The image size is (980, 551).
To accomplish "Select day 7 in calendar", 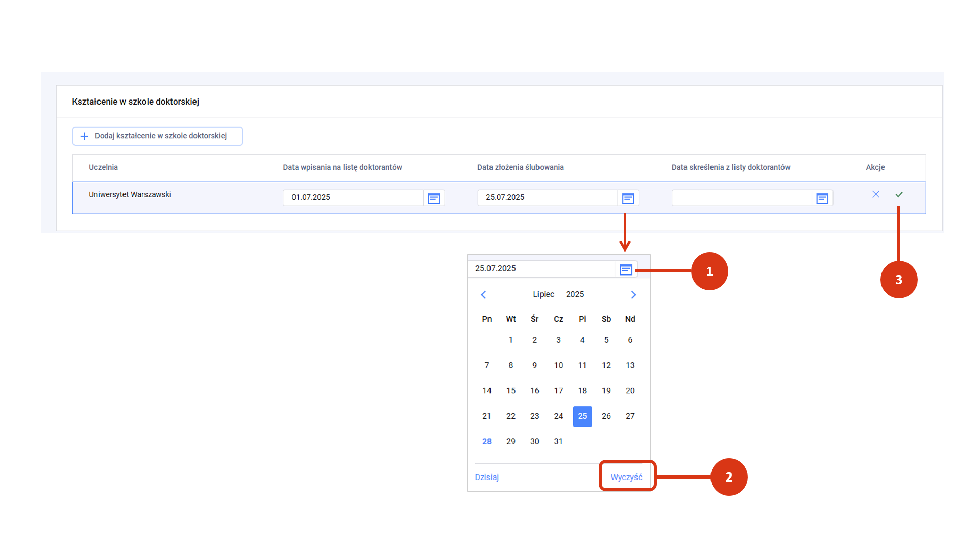I will (x=487, y=365).
